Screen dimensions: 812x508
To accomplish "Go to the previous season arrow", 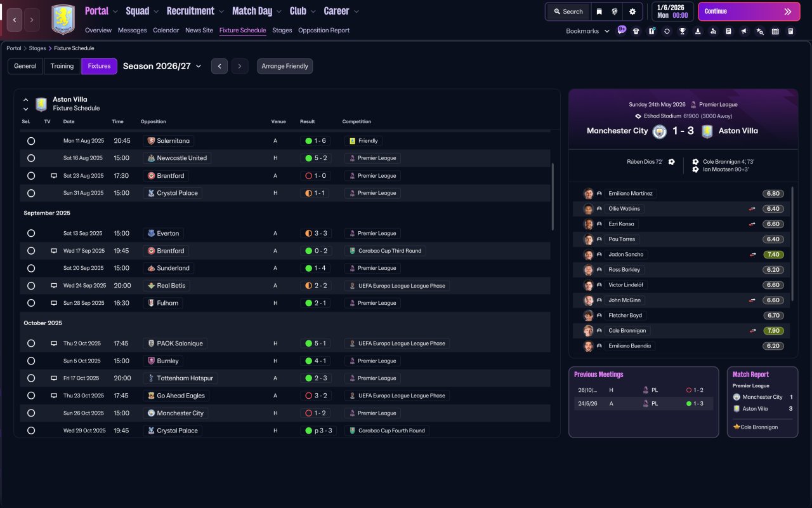I will point(219,66).
